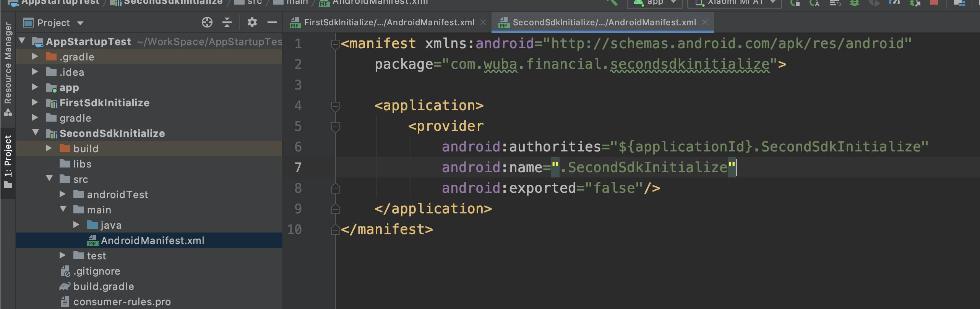This screenshot has height=309, width=980.
Task: Click Attach Debugger to Android Process icon
Action: pyautogui.click(x=915, y=2)
